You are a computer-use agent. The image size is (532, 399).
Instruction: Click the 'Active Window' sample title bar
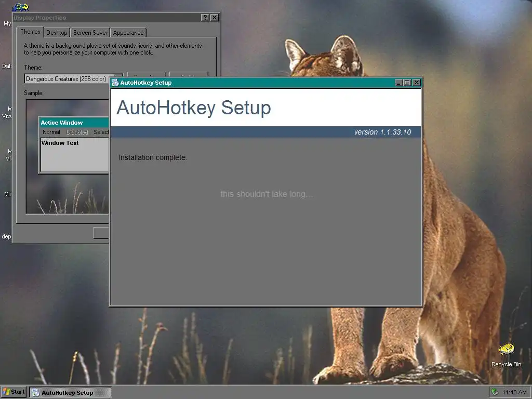(x=74, y=123)
